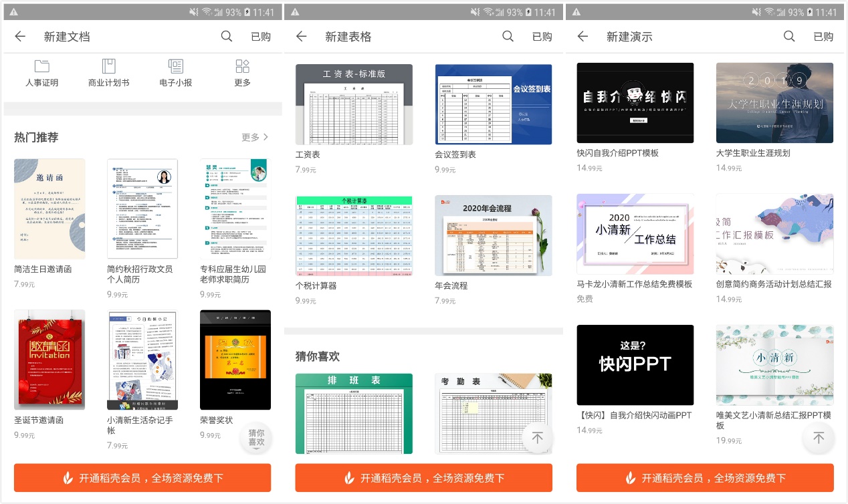
Task: Select the 会议签到表 template
Action: click(494, 104)
